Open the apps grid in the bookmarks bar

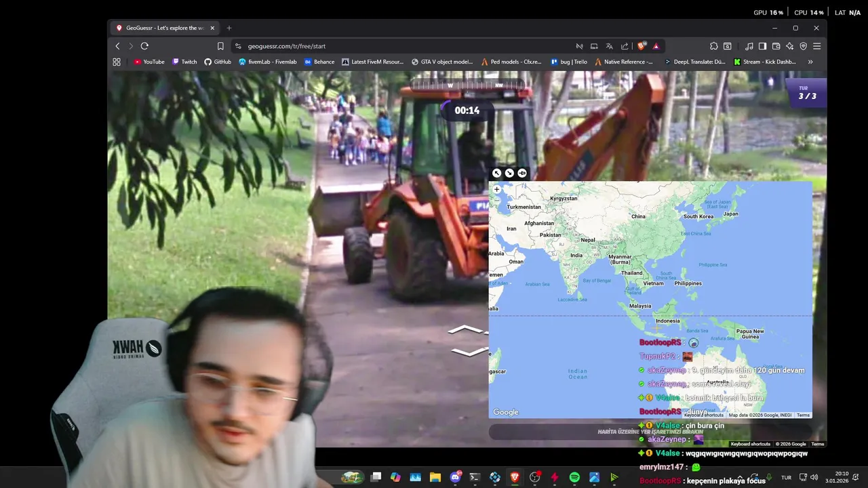(117, 62)
